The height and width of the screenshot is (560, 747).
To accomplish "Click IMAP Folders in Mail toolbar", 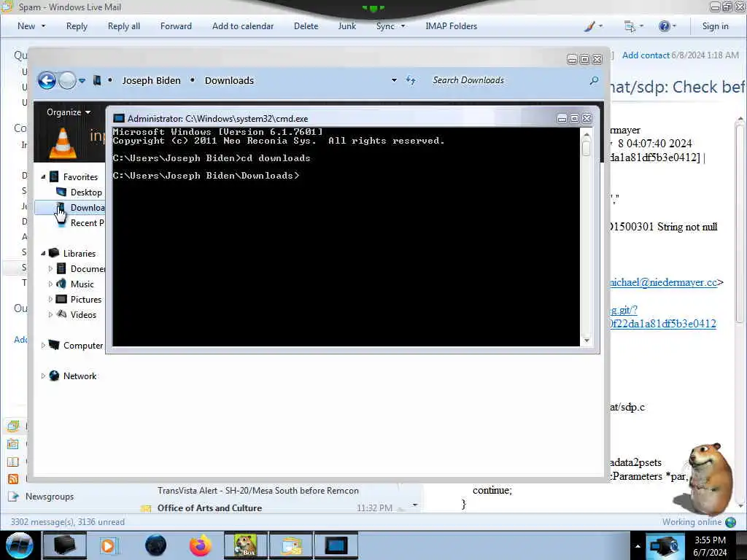I will 451,26.
